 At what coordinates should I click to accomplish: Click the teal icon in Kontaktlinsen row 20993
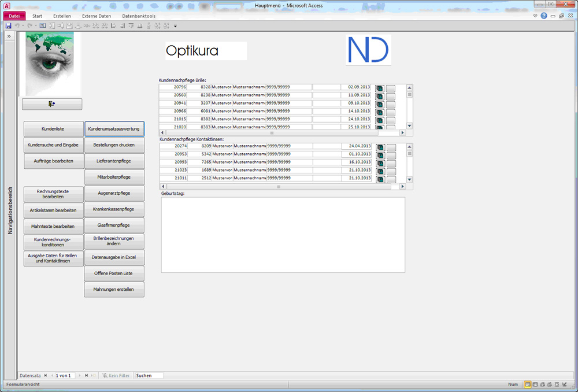tap(380, 164)
